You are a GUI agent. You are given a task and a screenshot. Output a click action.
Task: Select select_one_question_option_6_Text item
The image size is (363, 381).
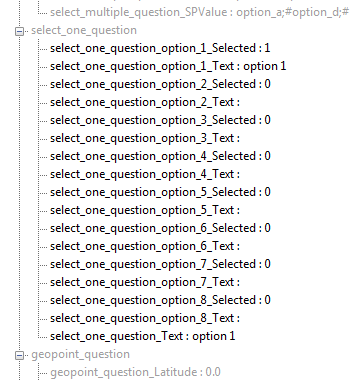tap(145, 246)
